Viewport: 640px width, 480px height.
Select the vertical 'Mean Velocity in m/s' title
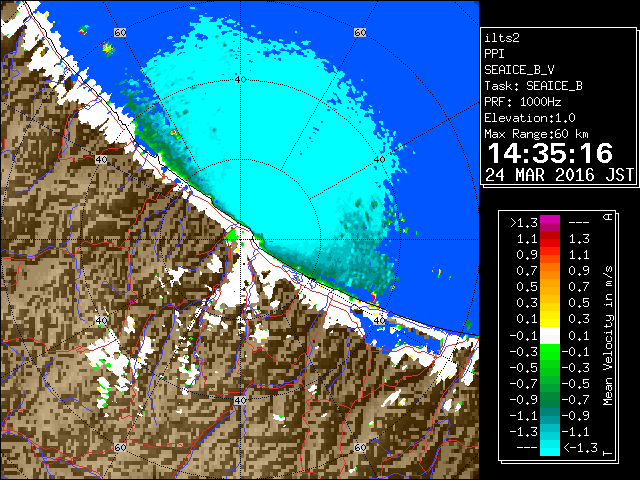(608, 336)
